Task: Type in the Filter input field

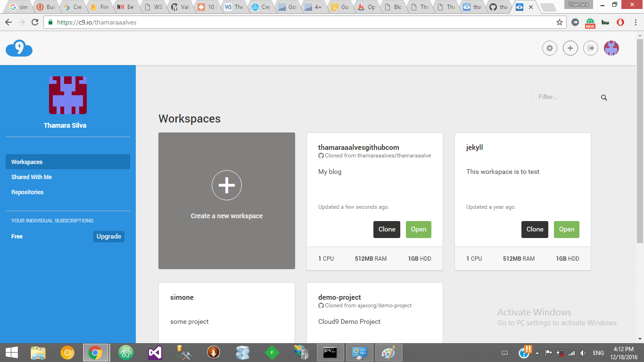Action: pos(566,97)
